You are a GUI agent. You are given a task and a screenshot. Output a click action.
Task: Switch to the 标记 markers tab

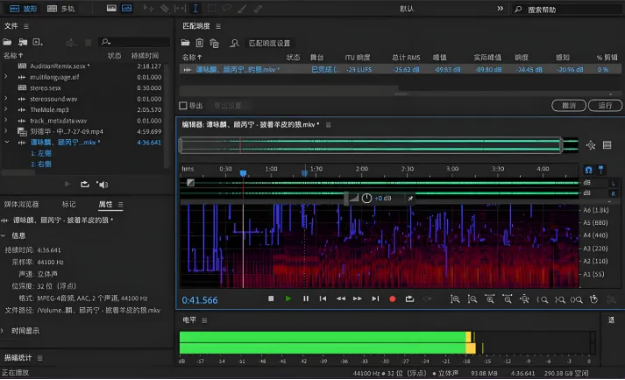69,204
